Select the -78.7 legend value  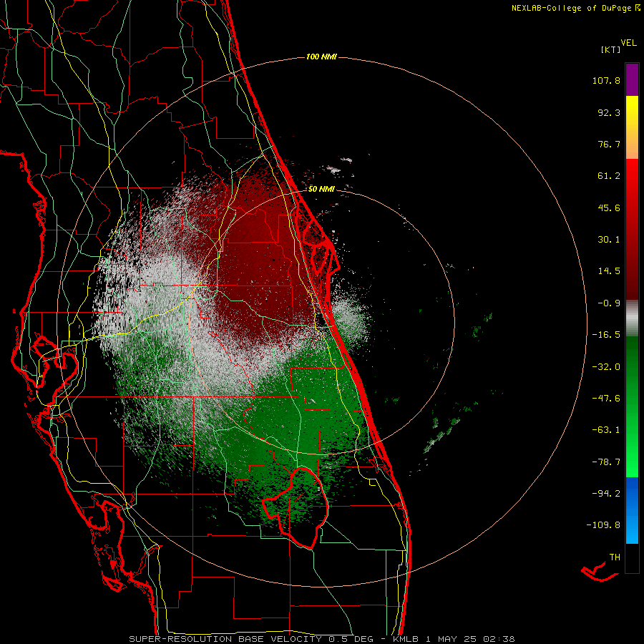point(606,462)
